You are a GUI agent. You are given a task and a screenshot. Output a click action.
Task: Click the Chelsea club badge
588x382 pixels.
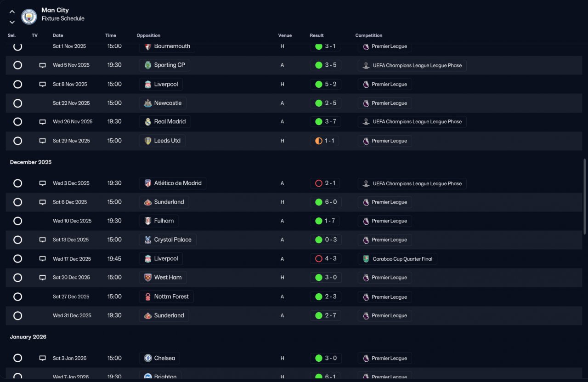(x=148, y=358)
